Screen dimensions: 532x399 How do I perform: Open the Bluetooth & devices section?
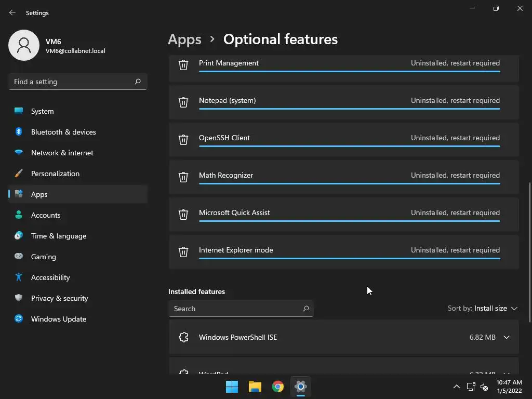(63, 132)
